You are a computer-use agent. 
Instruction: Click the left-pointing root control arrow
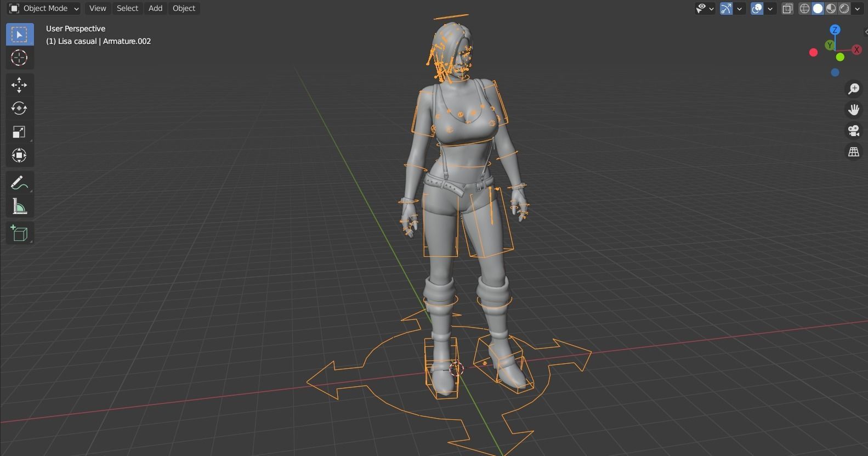click(334, 380)
